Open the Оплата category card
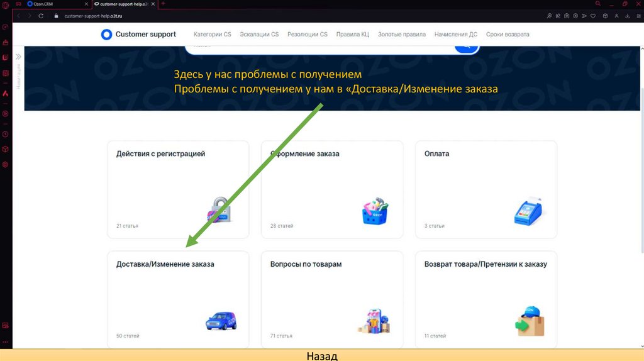The width and height of the screenshot is (644, 361). point(486,190)
